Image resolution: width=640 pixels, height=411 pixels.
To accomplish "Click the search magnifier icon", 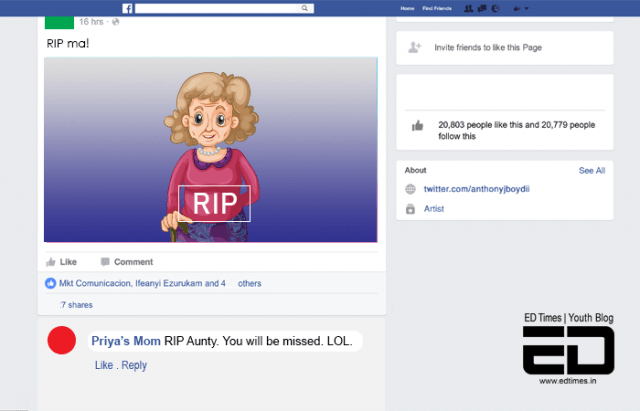I will [304, 7].
